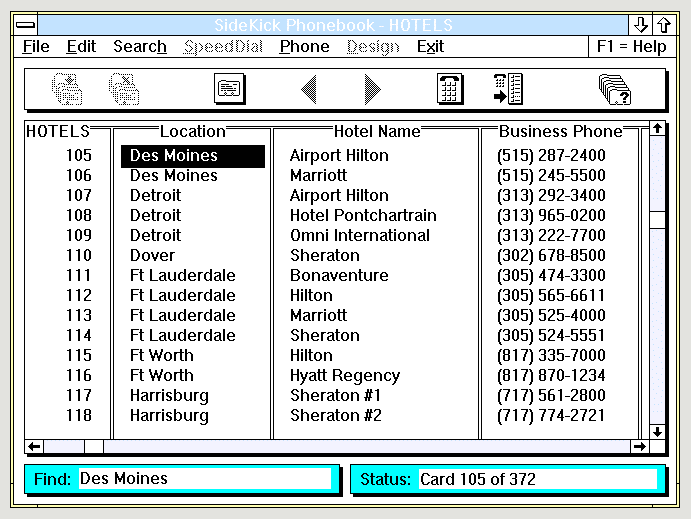Click the horizontal scrollbar right arrow

coord(640,446)
